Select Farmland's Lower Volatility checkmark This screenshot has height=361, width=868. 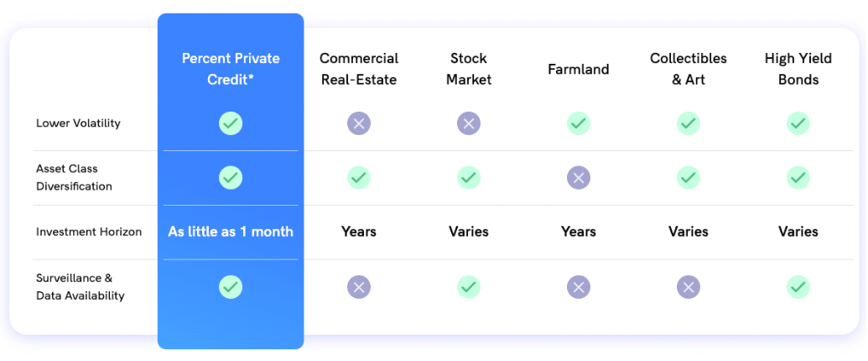pos(579,123)
